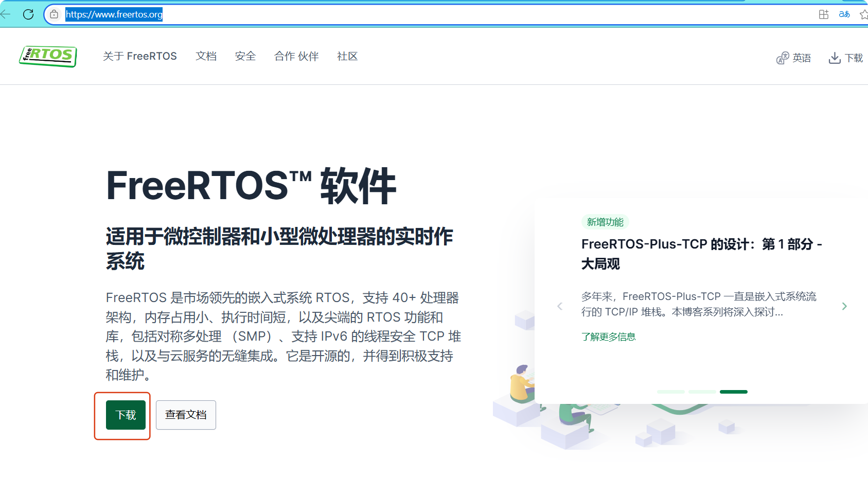This screenshot has width=868, height=477.
Task: Click the FreeRTOS™ 软件 heading
Action: coord(251,186)
